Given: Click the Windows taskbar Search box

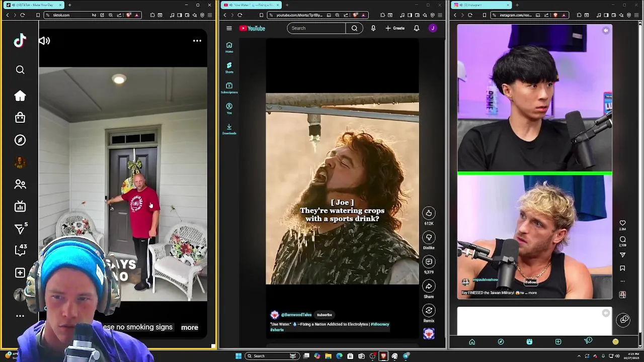Looking at the screenshot, I should point(272,356).
